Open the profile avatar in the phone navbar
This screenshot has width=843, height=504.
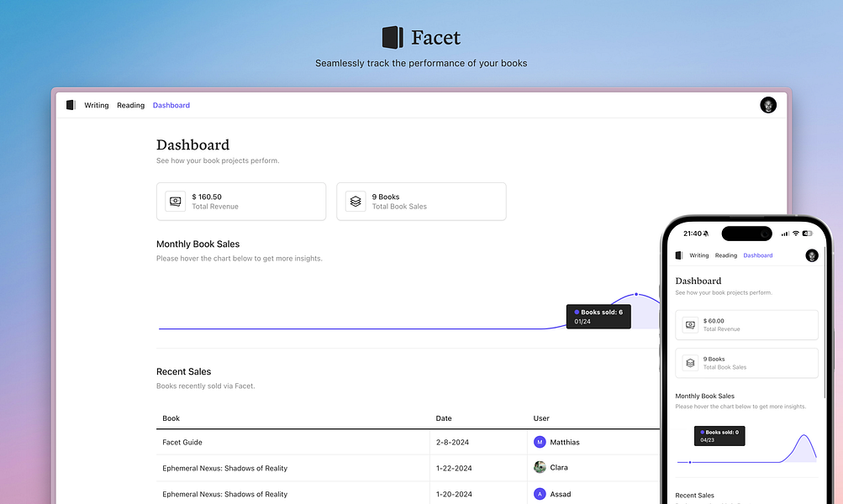tap(811, 255)
